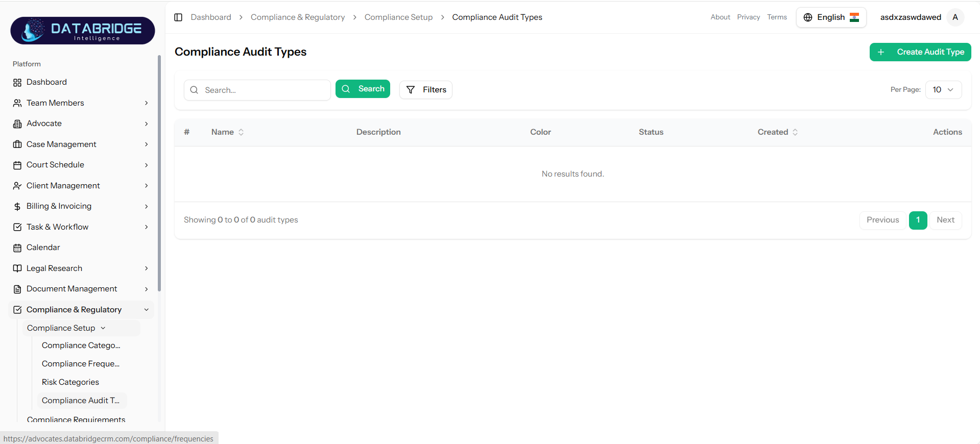
Task: Open the Per Page dropdown
Action: click(x=943, y=90)
